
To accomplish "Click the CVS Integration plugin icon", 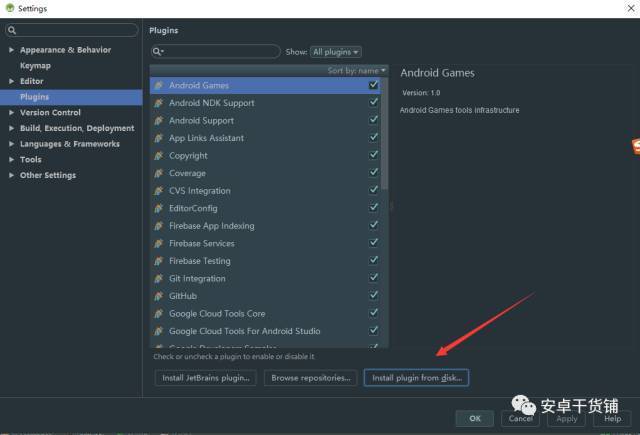I will pyautogui.click(x=159, y=191).
